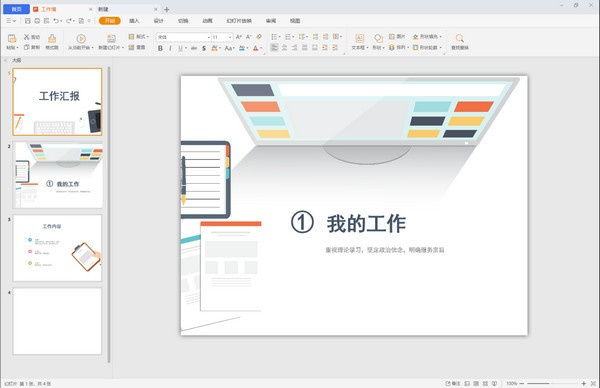Add new document tab with plus button
600x388 pixels.
[x=166, y=10]
